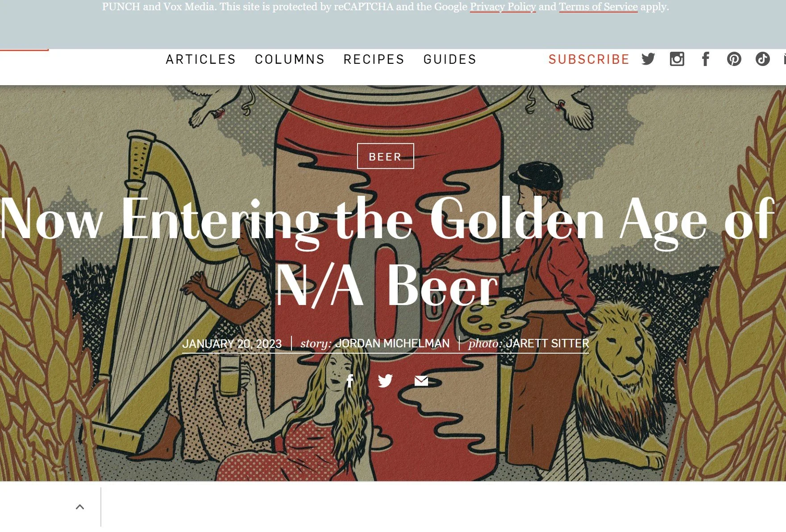786x532 pixels.
Task: Open the Recipes menu item
Action: coord(374,59)
